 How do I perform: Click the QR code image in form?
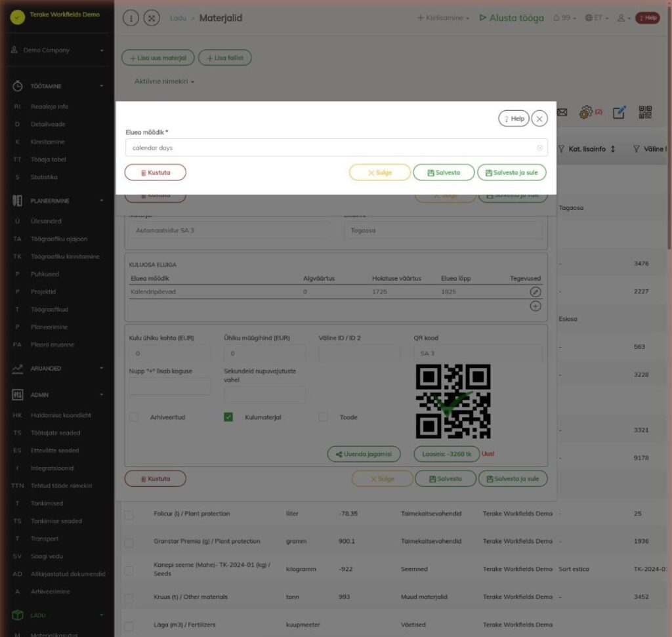tap(453, 401)
